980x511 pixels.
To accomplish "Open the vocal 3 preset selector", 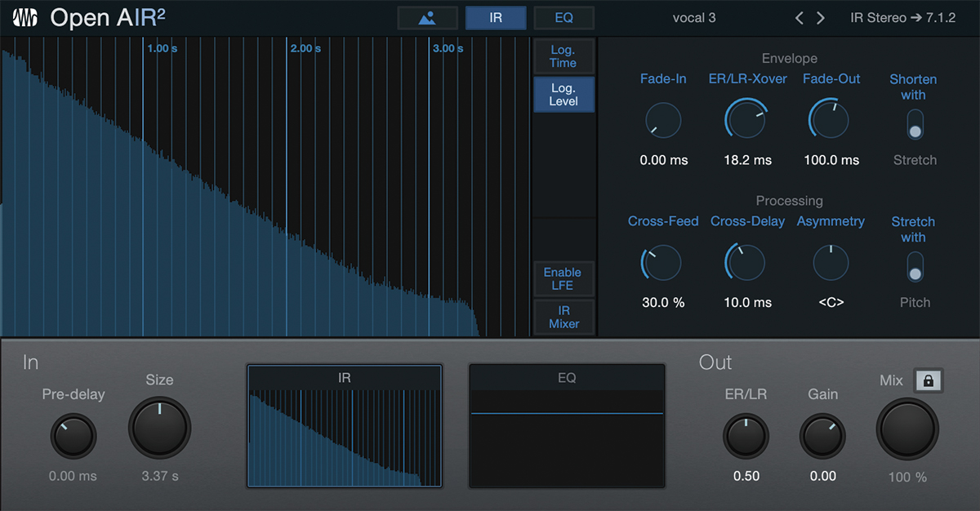I will pos(694,17).
